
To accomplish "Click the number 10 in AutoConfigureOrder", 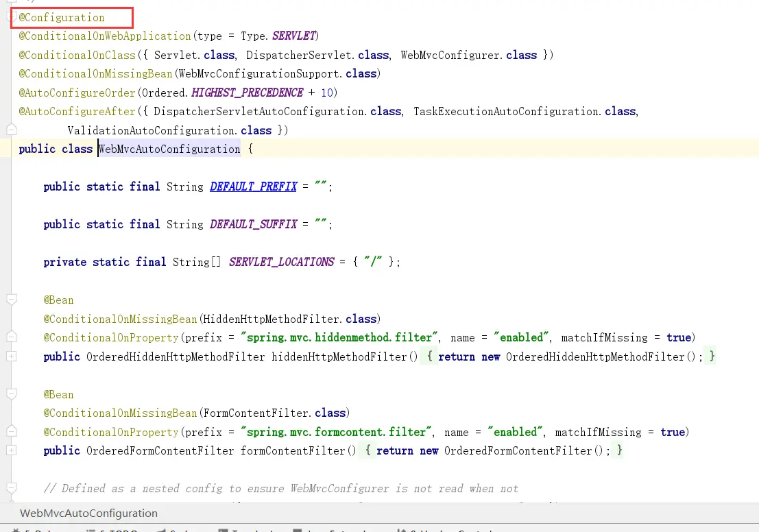I will click(x=327, y=93).
